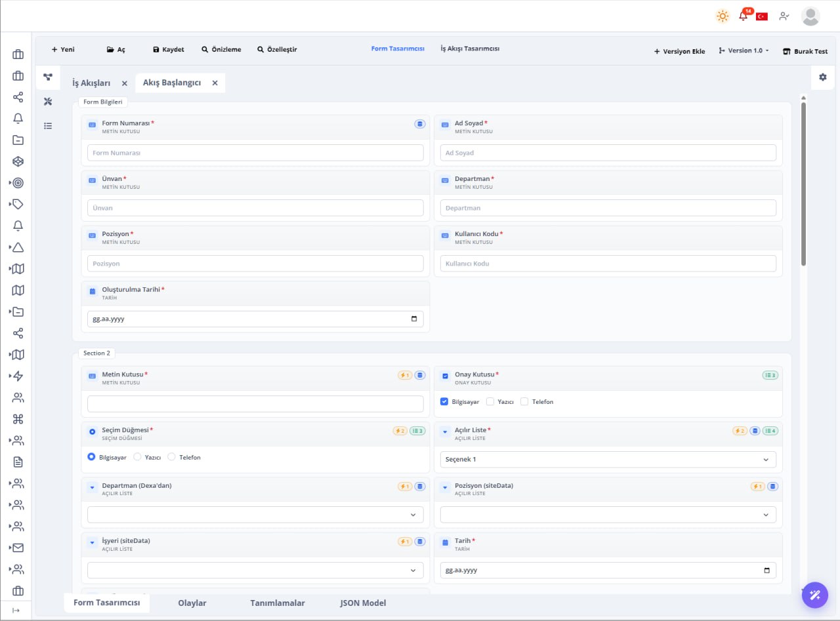This screenshot has width=840, height=621.
Task: Click the Yeni button
Action: point(63,49)
